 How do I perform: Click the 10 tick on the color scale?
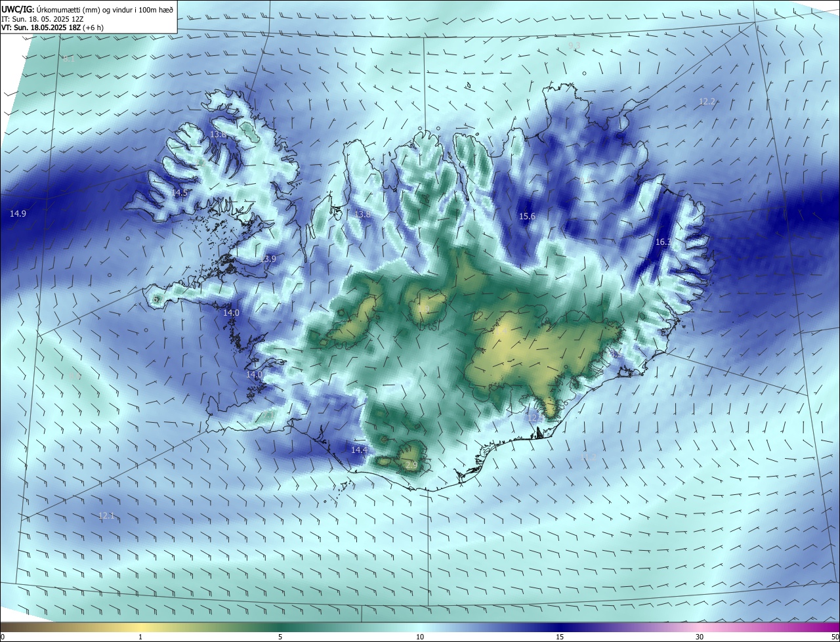[x=420, y=637]
